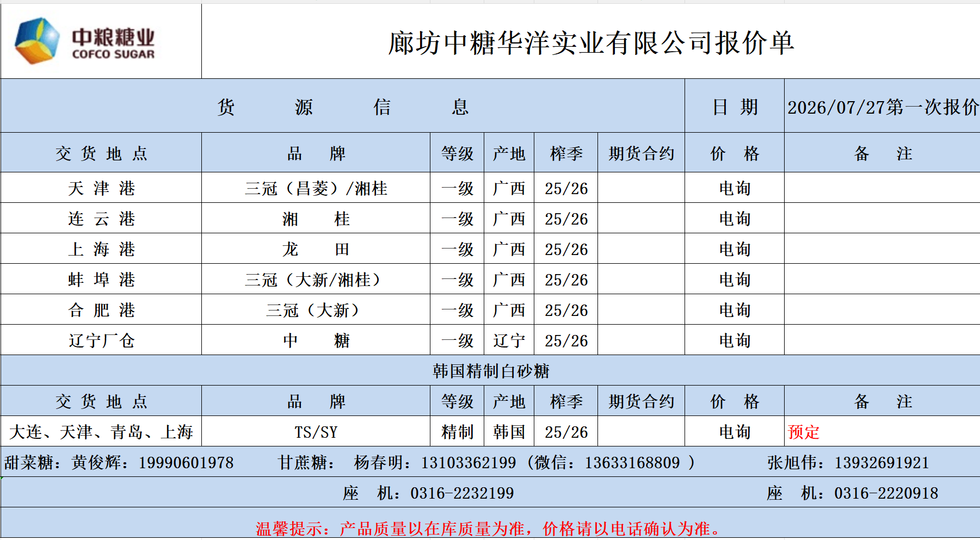Select the 张旭伟 13932691921 contact
This screenshot has width=980, height=540.
(848, 462)
